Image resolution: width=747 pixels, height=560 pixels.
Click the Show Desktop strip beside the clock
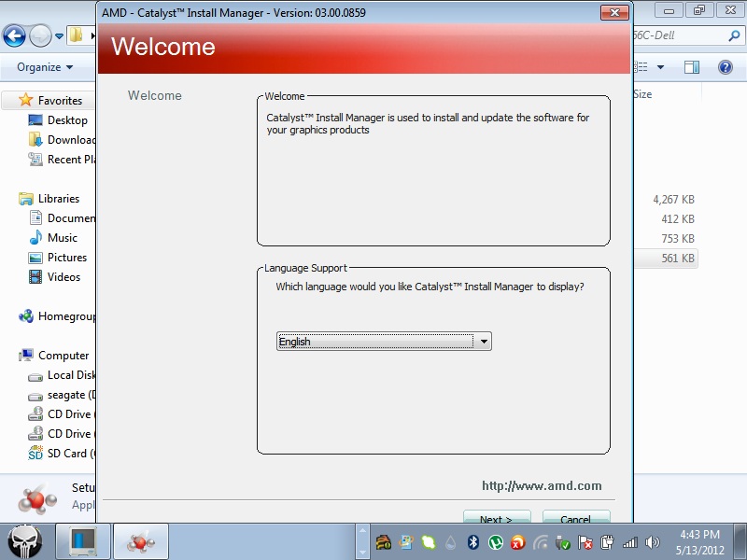coord(740,542)
